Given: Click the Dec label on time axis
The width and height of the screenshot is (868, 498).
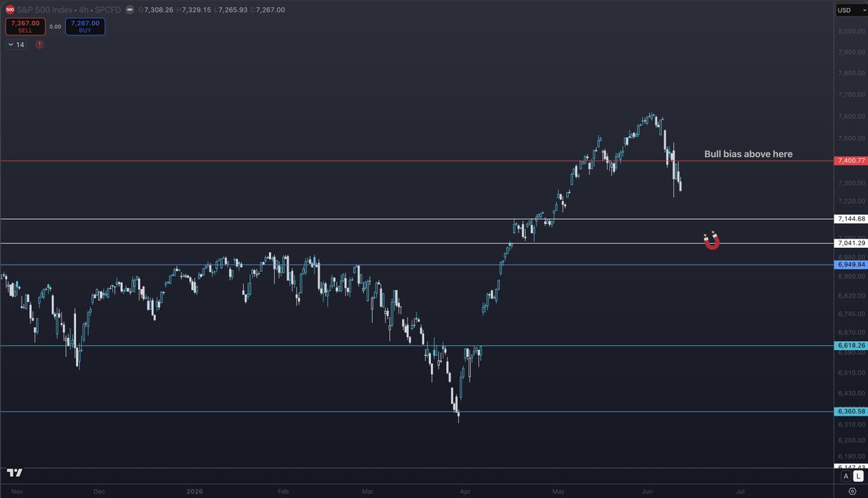Looking at the screenshot, I should tap(98, 491).
